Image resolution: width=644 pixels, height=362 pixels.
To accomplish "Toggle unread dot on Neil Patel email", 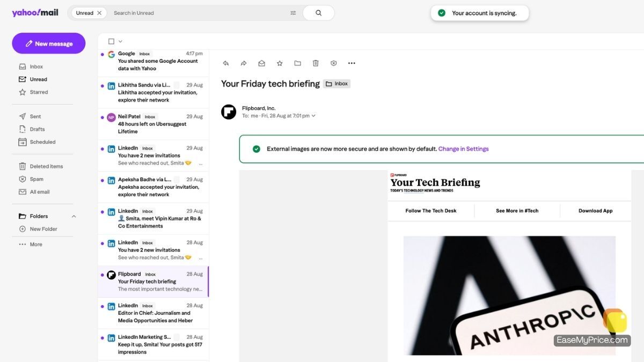I will coord(102,117).
